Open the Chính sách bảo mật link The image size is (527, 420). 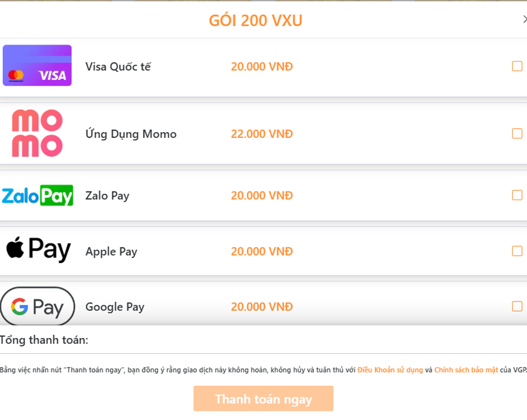coord(466,370)
